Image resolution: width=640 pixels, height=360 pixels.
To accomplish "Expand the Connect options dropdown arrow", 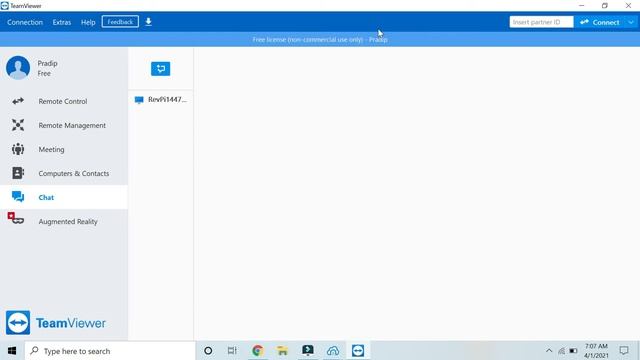I will pos(631,22).
